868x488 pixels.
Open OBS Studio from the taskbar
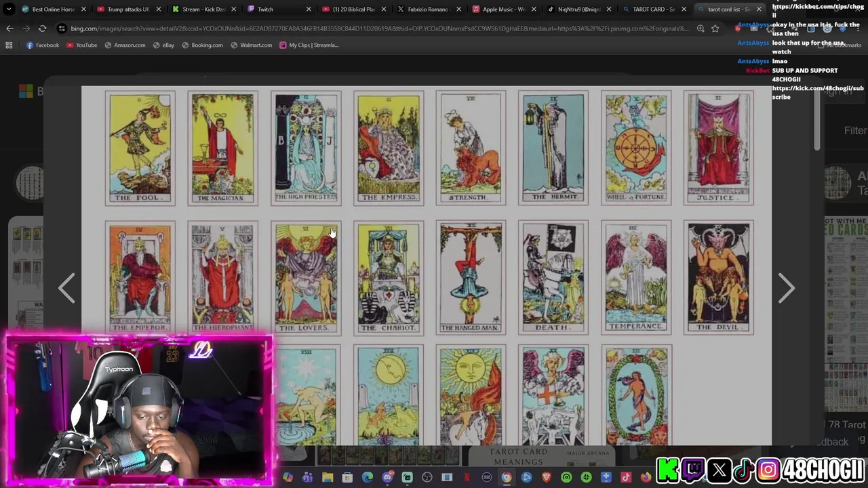point(427,477)
